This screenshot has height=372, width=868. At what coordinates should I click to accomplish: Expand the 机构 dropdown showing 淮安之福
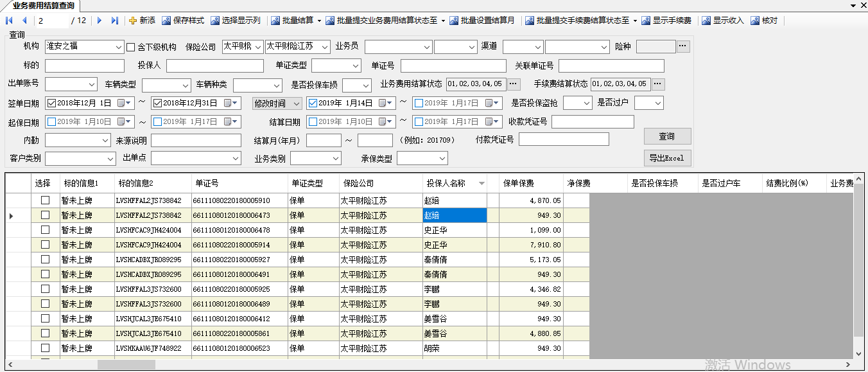(x=119, y=47)
